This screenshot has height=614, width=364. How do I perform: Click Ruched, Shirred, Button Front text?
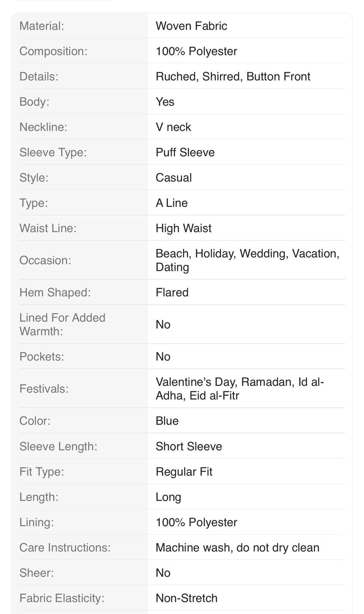233,76
